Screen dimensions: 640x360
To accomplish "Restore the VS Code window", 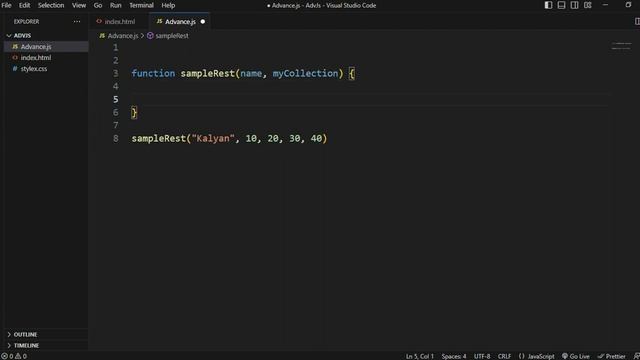I will (628, 5).
